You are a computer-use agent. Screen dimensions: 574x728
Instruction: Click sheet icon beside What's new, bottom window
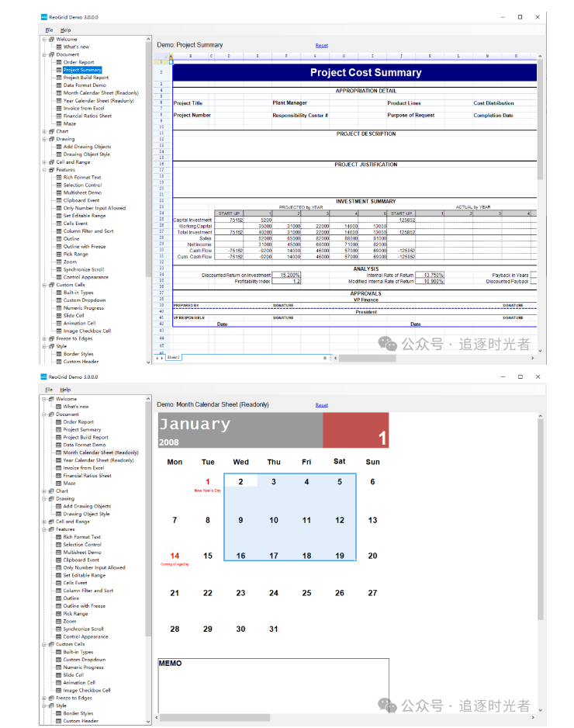58,406
